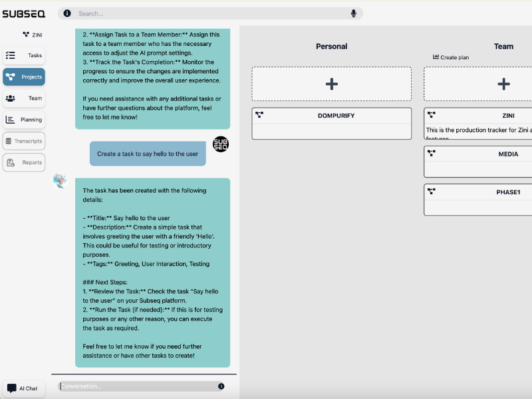Open the PHASE1 project card

(x=477, y=200)
